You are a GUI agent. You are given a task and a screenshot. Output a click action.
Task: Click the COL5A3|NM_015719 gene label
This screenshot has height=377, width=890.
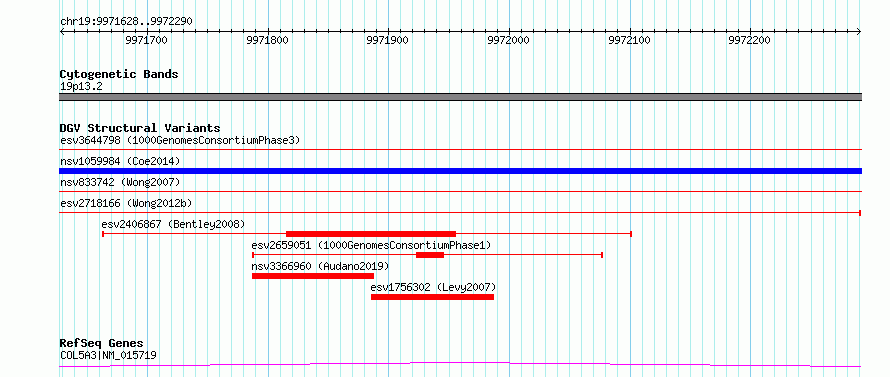tap(108, 355)
